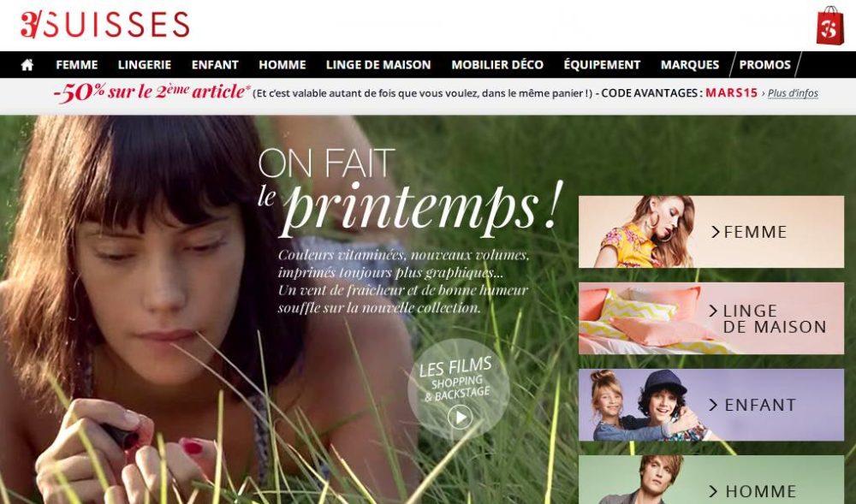
Task: Browse the Marques menu
Action: coord(690,65)
